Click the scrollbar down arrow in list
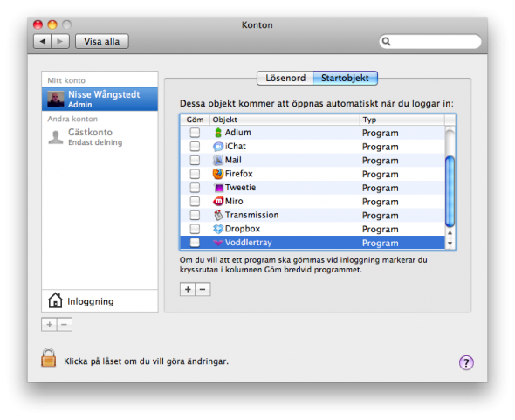Viewport: 515px width, 420px height. [x=450, y=244]
